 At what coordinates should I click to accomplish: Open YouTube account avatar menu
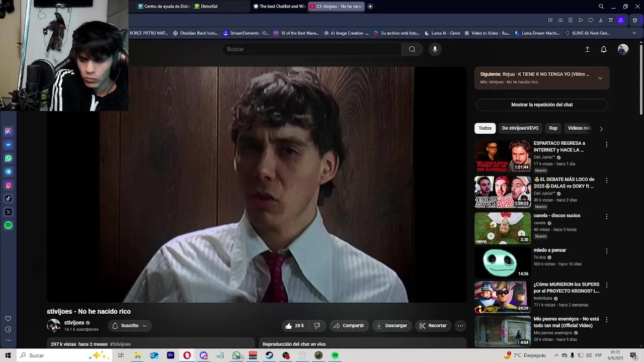click(x=623, y=49)
